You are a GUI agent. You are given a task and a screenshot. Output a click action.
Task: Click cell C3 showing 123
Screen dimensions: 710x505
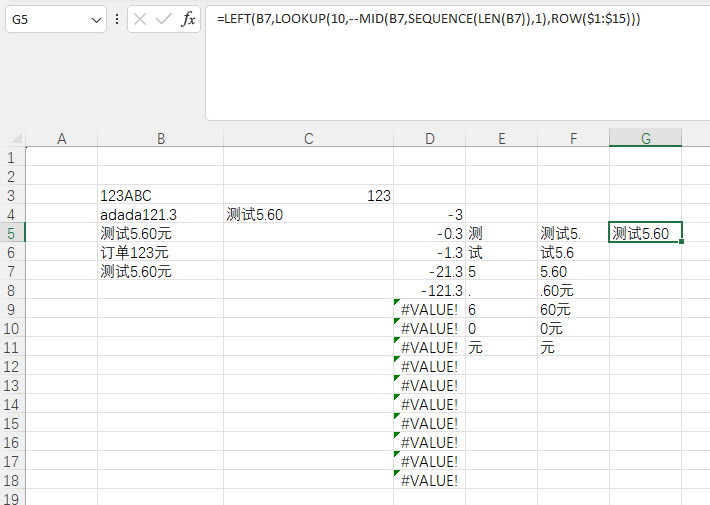(x=308, y=195)
